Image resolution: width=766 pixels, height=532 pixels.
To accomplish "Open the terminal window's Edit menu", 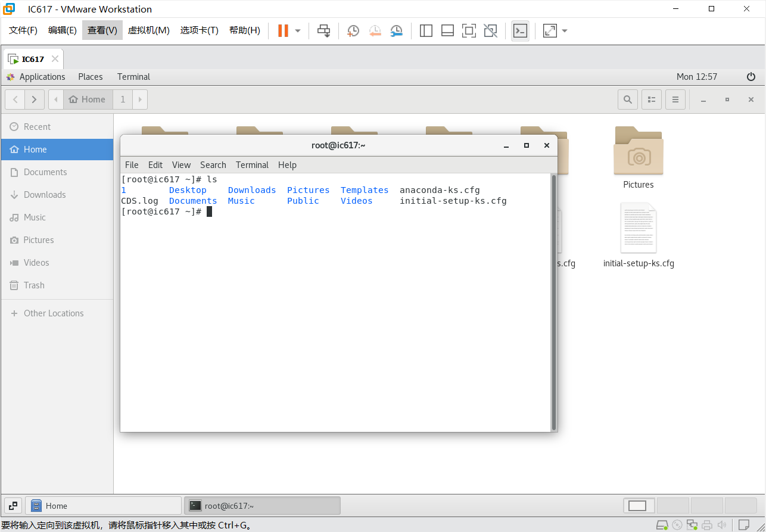I will 155,165.
